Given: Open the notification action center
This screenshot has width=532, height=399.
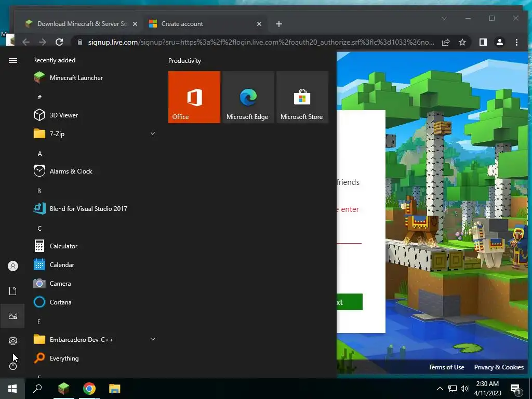Looking at the screenshot, I should pyautogui.click(x=516, y=389).
